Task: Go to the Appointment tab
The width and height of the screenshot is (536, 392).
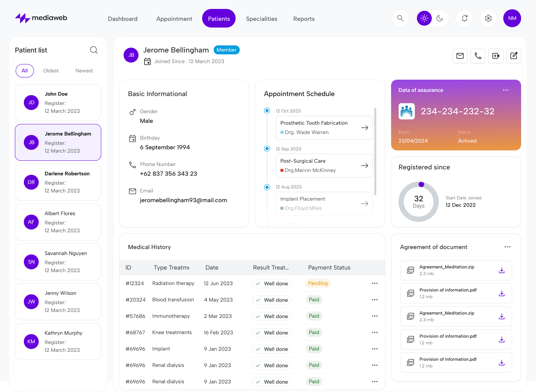Action: (174, 19)
